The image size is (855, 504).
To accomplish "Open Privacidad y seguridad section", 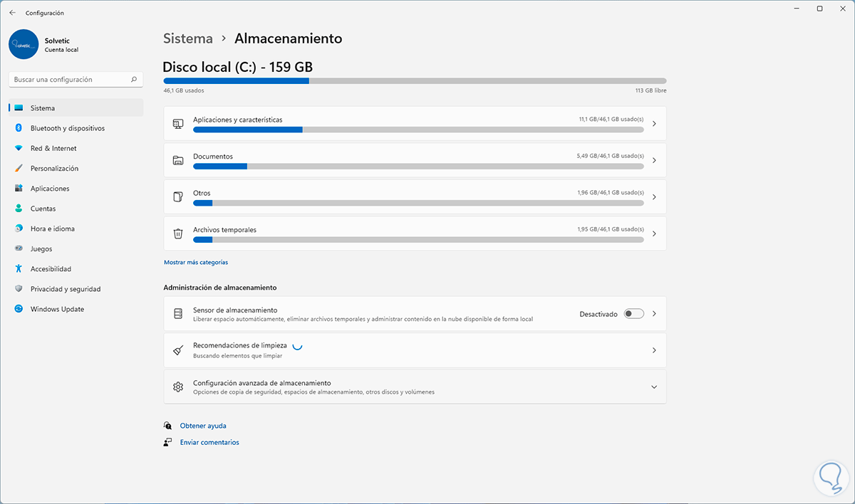I will [76, 289].
